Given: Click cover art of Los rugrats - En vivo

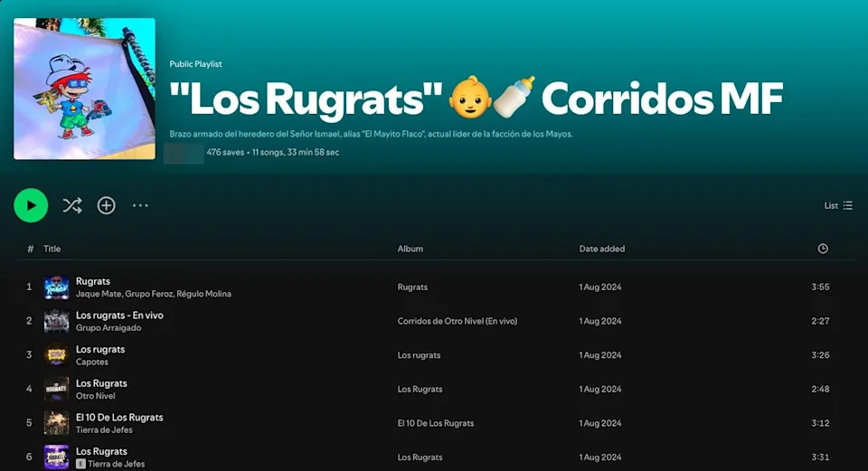Looking at the screenshot, I should point(56,321).
